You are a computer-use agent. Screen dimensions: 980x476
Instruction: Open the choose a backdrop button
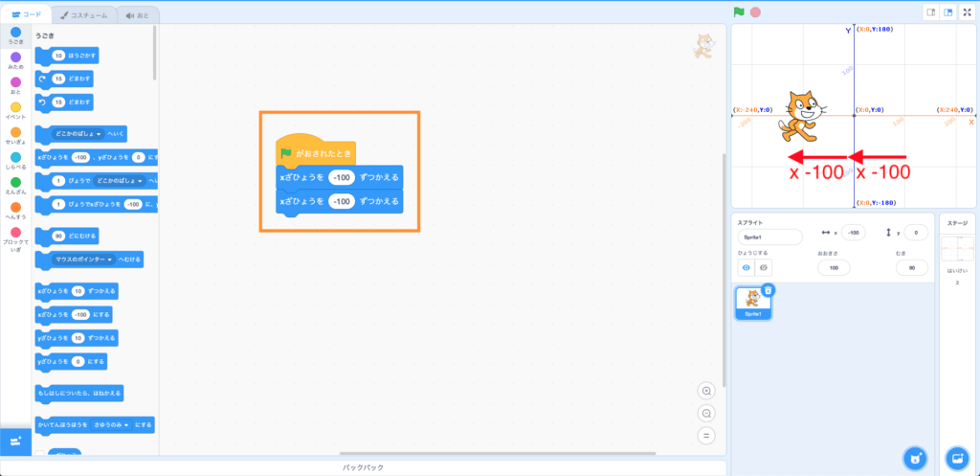tap(956, 456)
